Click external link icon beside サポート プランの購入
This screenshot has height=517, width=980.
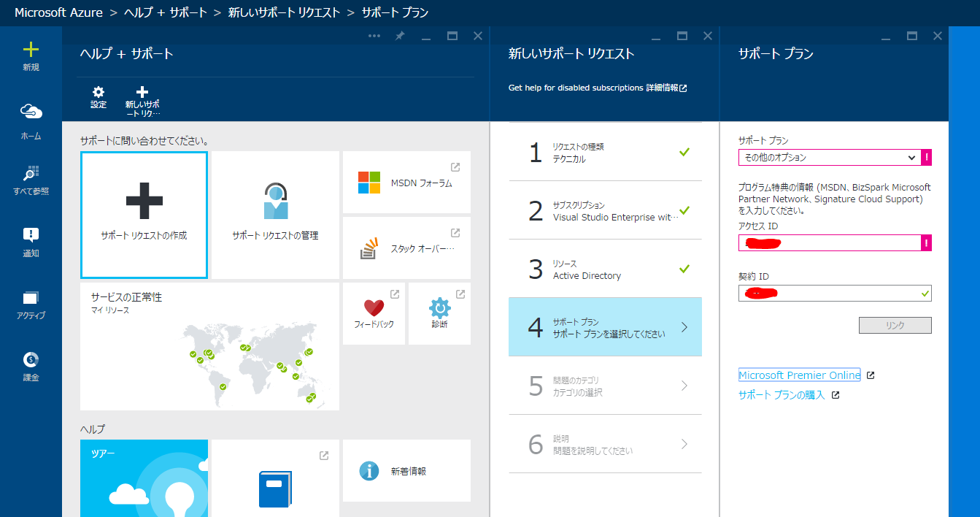(x=836, y=395)
